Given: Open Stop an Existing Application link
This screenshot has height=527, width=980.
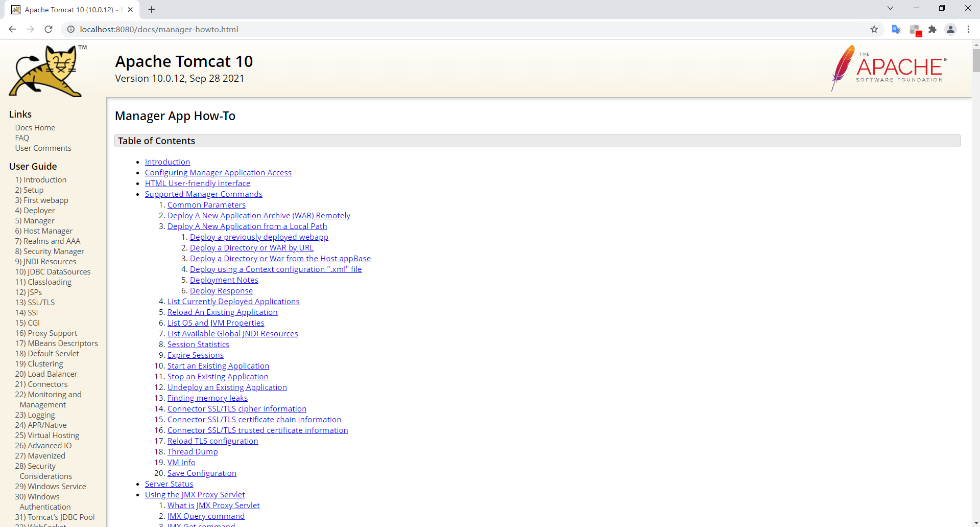Looking at the screenshot, I should pos(218,377).
